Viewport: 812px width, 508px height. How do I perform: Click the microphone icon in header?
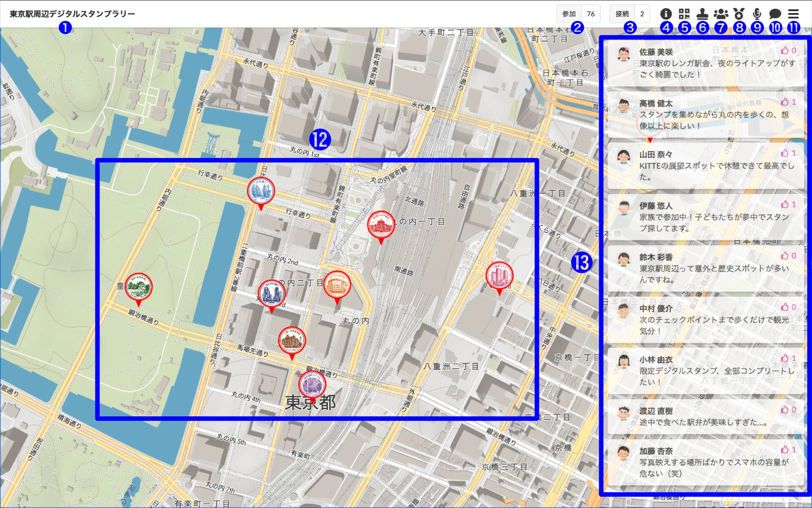tap(757, 14)
